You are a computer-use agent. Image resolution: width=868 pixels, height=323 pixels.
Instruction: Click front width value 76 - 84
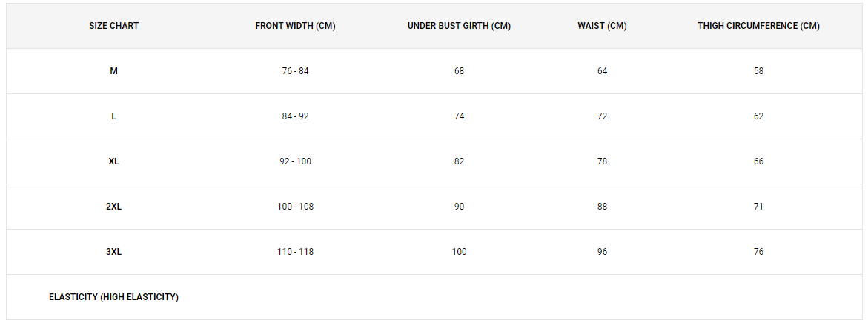click(x=295, y=71)
